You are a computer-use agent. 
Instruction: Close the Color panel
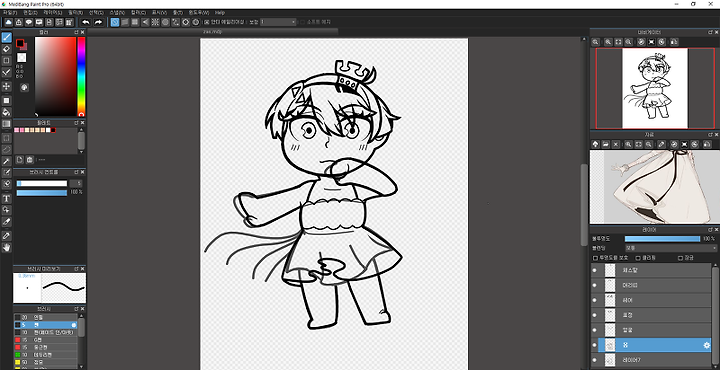tap(83, 33)
